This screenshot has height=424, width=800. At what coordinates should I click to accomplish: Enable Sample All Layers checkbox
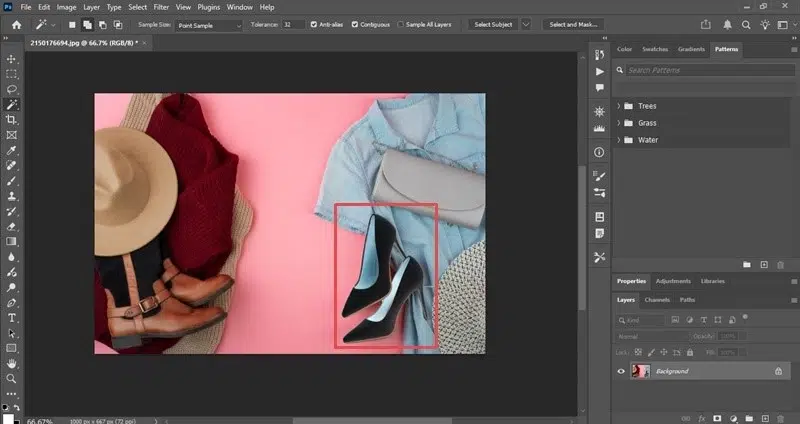click(401, 24)
